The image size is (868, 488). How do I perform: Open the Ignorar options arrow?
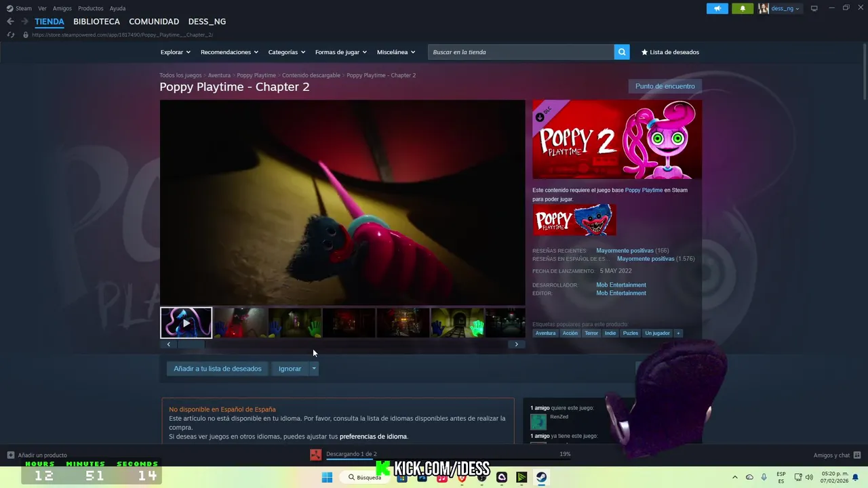314,369
